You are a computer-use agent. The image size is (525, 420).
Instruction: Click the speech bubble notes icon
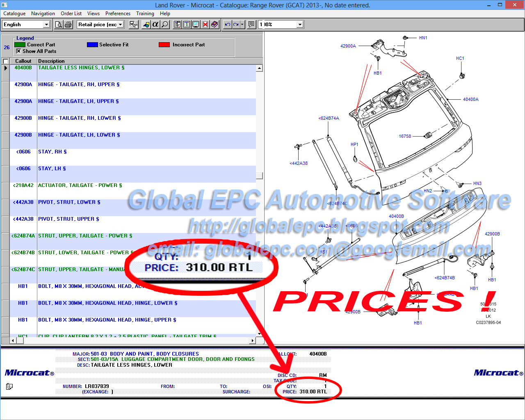click(251, 25)
